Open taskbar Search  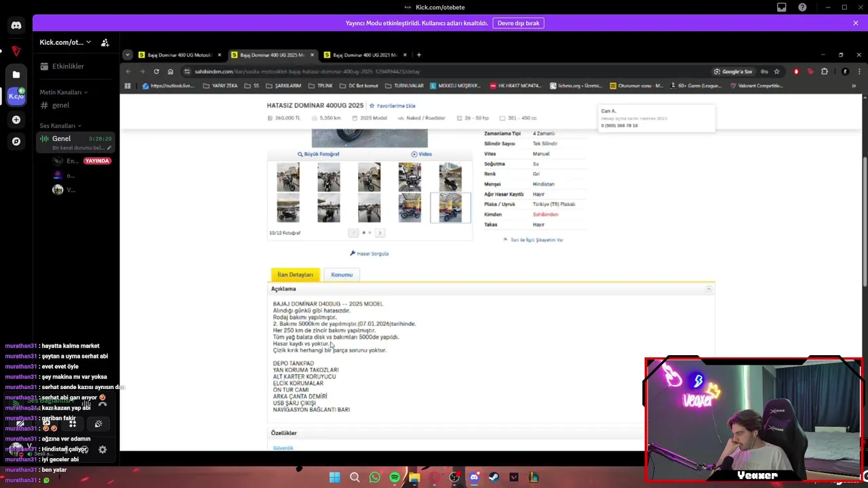point(355,477)
